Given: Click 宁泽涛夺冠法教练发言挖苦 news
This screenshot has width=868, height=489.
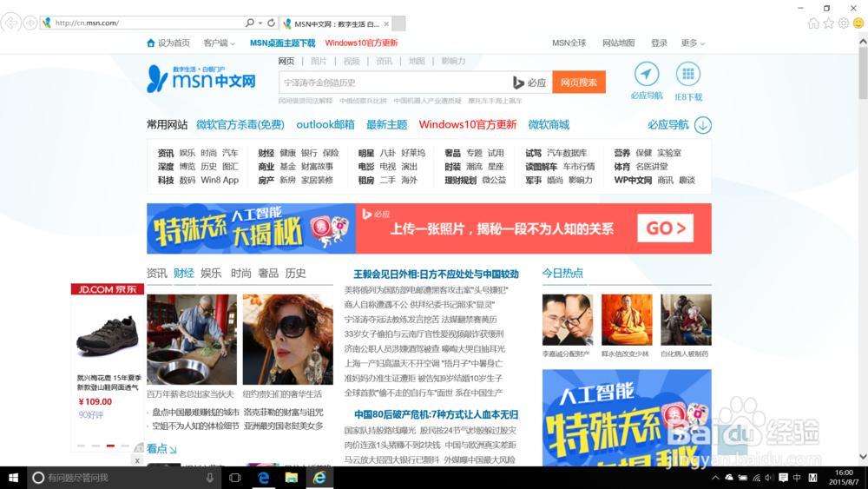Looking at the screenshot, I should click(421, 319).
